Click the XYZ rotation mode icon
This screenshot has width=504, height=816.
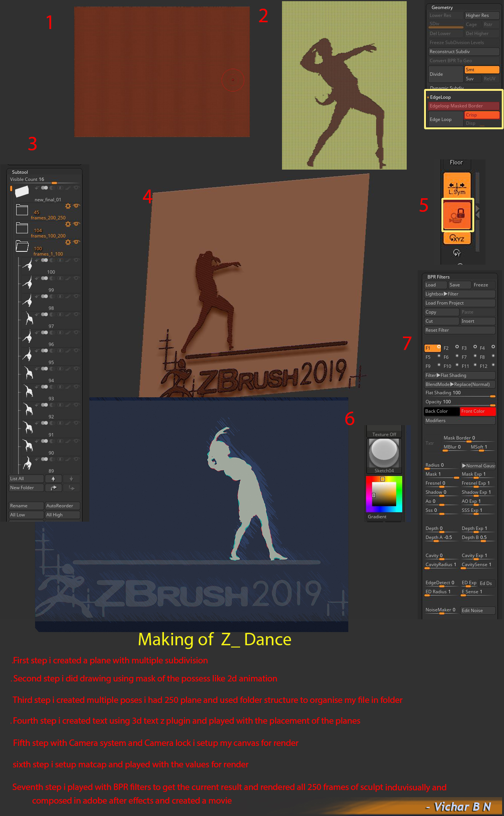(457, 238)
